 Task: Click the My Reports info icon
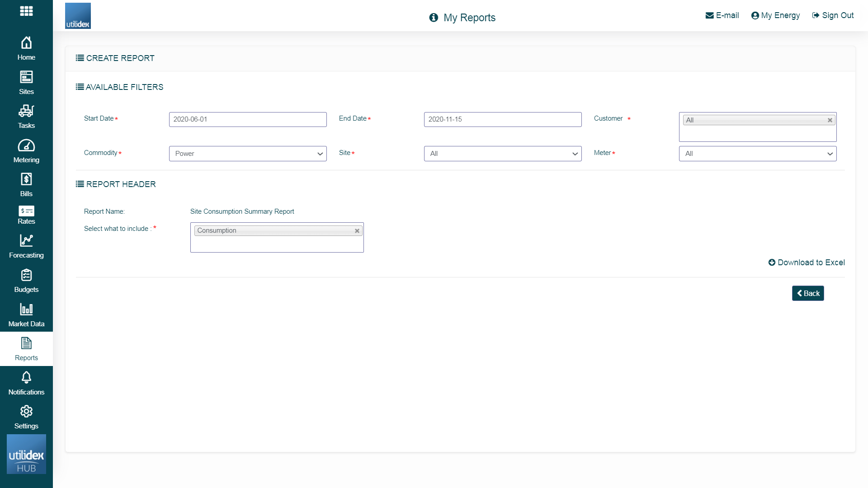(434, 18)
